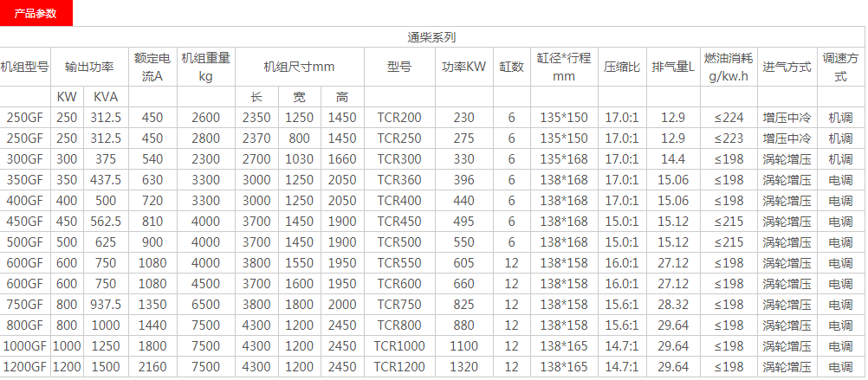Select the 400GF model cell
Screen dimensions: 868x380
click(x=25, y=201)
